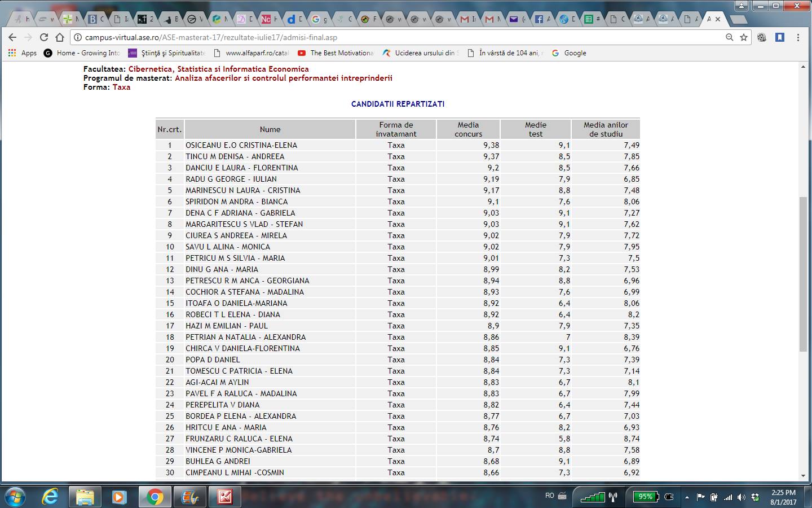The width and height of the screenshot is (812, 508).
Task: Open the browser home page
Action: tap(60, 37)
